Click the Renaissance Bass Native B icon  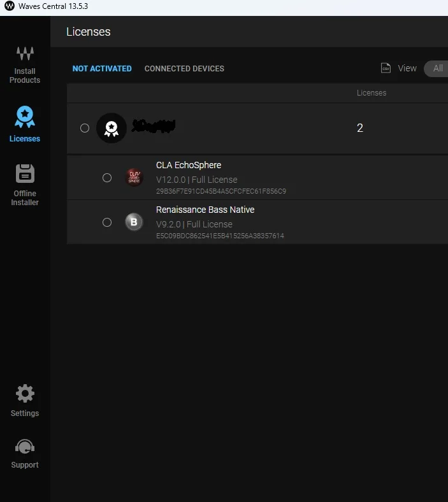(x=134, y=222)
